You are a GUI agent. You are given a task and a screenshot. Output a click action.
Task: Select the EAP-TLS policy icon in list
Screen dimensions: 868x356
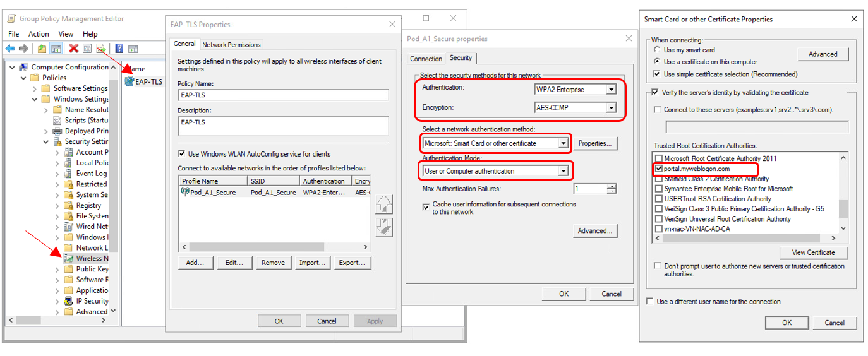tap(130, 81)
